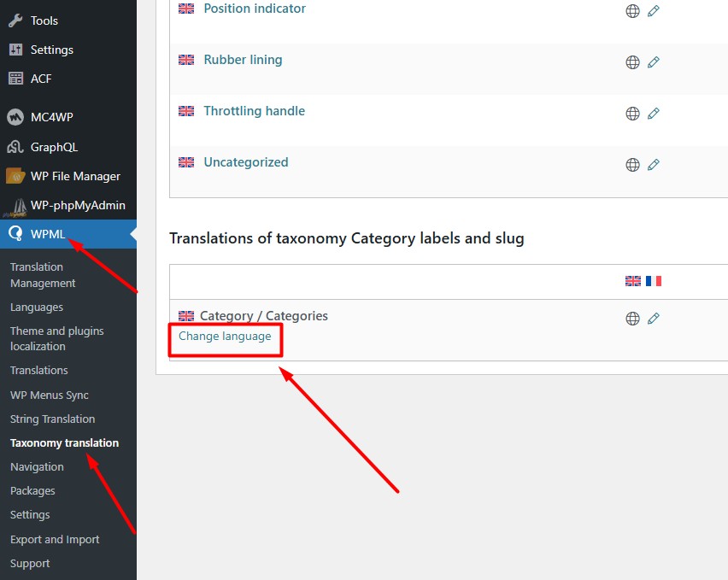Open the Position indicator term link

255,9
